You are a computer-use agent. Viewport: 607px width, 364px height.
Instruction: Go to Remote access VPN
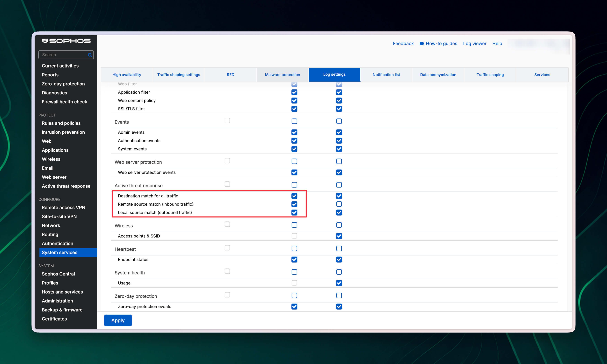pyautogui.click(x=63, y=208)
